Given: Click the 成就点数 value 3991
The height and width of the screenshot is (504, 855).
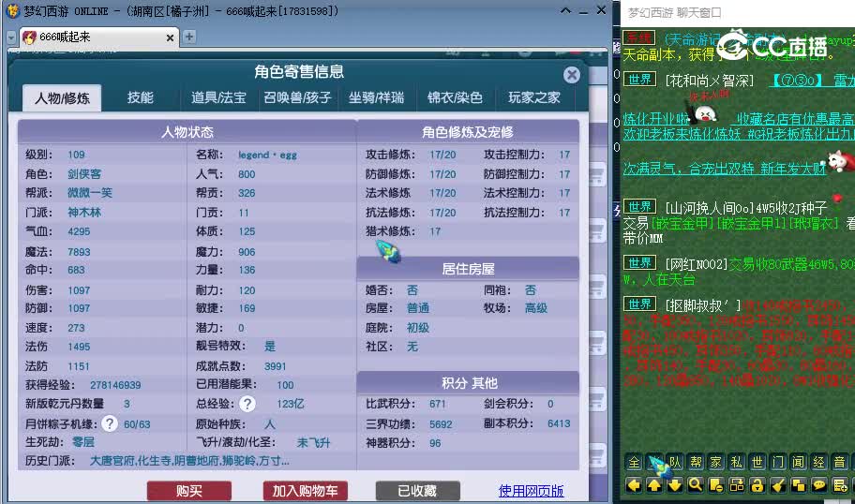Looking at the screenshot, I should [276, 366].
